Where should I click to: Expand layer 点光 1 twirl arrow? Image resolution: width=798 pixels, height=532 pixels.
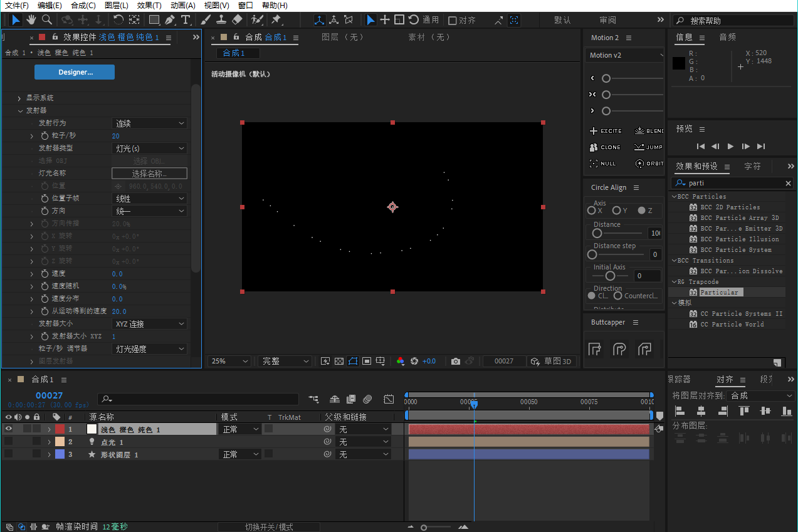click(x=49, y=442)
